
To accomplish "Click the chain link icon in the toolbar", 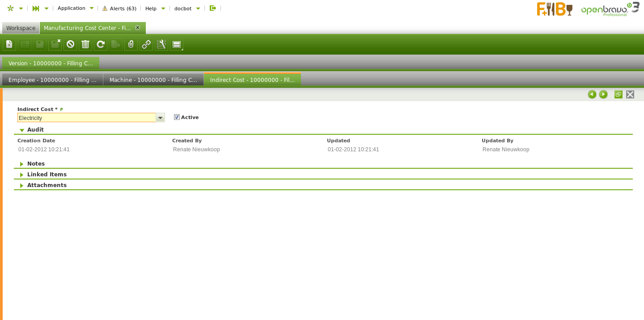I will pos(146,44).
